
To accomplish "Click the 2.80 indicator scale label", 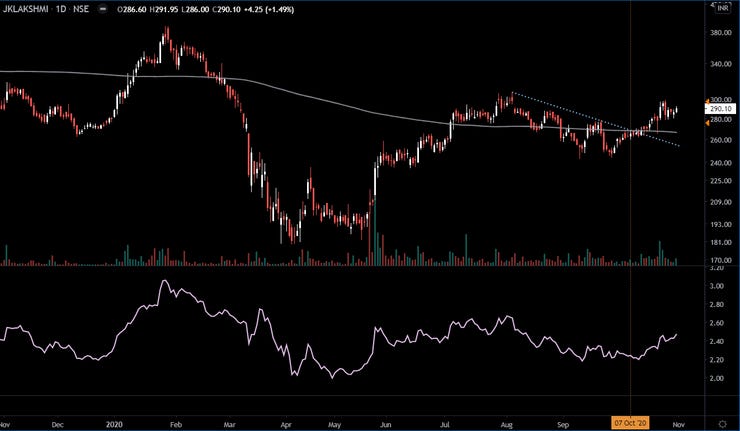I will pyautogui.click(x=718, y=304).
